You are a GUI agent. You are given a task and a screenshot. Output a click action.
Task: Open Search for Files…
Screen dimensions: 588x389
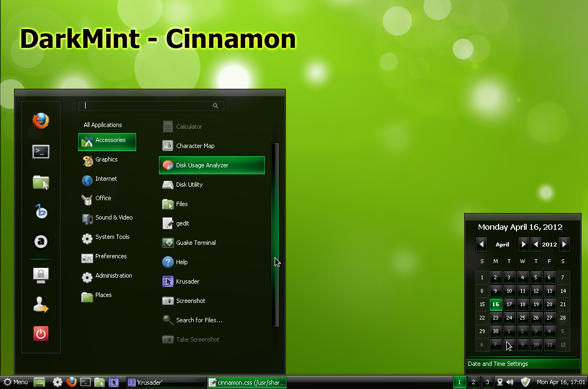(212, 320)
